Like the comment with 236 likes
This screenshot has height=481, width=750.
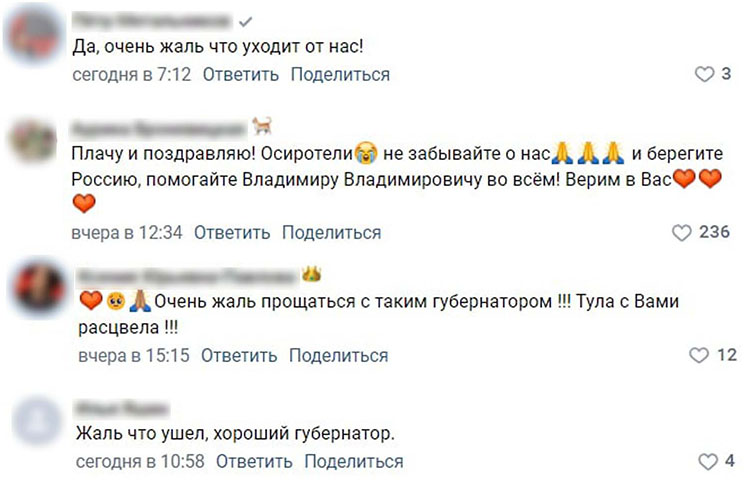(x=683, y=233)
